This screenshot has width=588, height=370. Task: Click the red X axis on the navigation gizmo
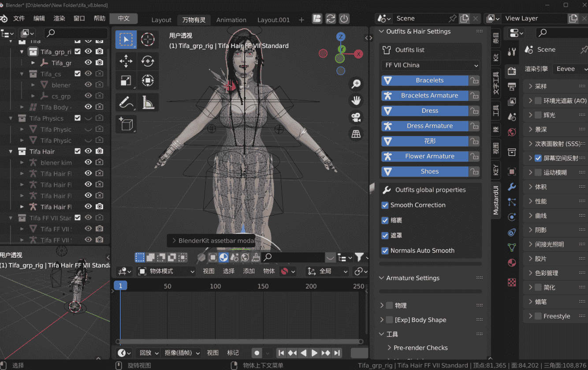tap(359, 54)
